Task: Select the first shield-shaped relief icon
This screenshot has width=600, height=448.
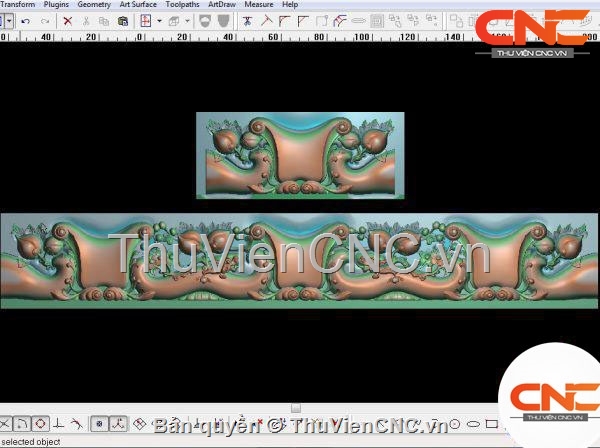Action: [x=205, y=21]
